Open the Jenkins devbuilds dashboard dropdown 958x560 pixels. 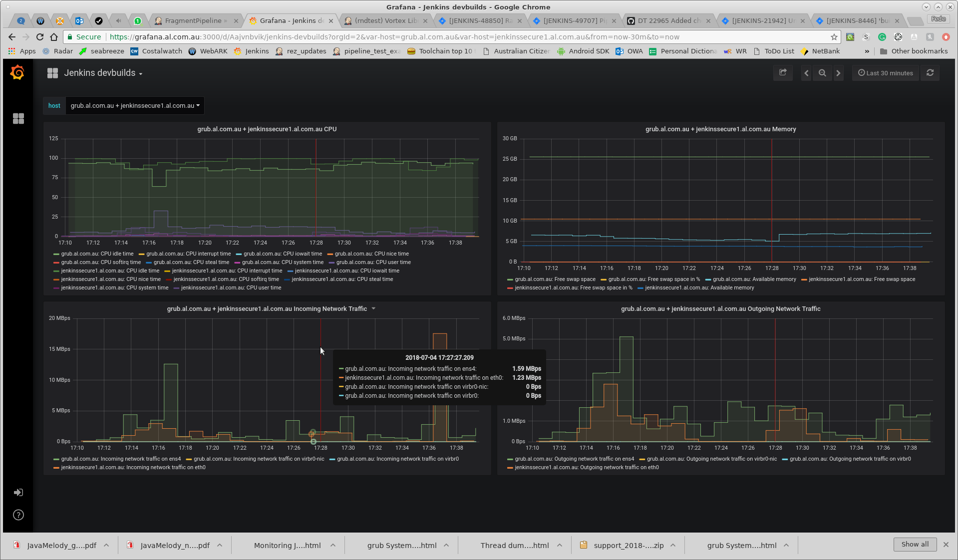102,73
